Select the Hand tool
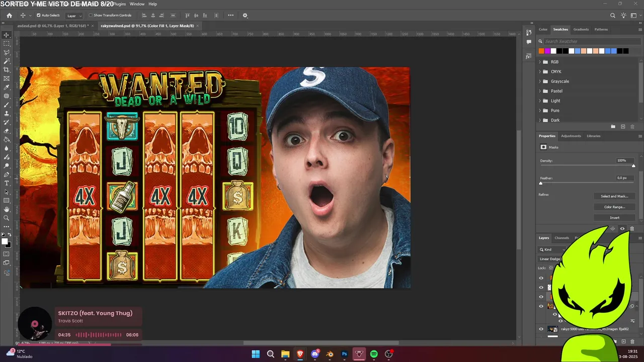 [x=7, y=209]
